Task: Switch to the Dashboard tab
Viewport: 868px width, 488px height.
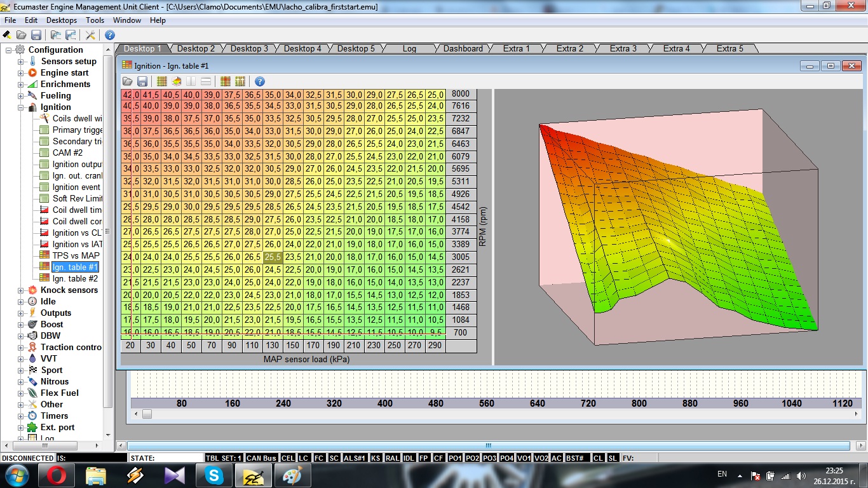Action: [x=463, y=48]
